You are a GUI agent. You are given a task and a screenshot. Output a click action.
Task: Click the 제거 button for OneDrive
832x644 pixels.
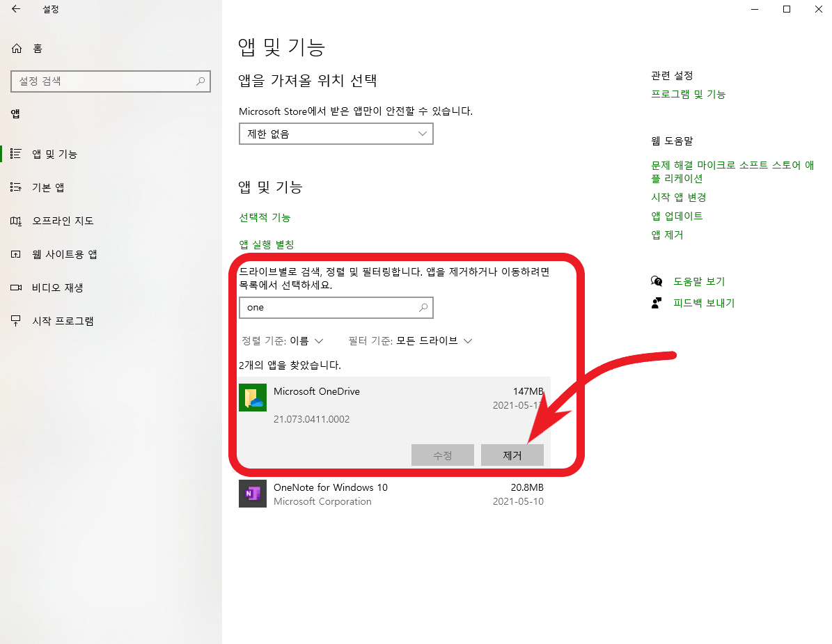512,455
